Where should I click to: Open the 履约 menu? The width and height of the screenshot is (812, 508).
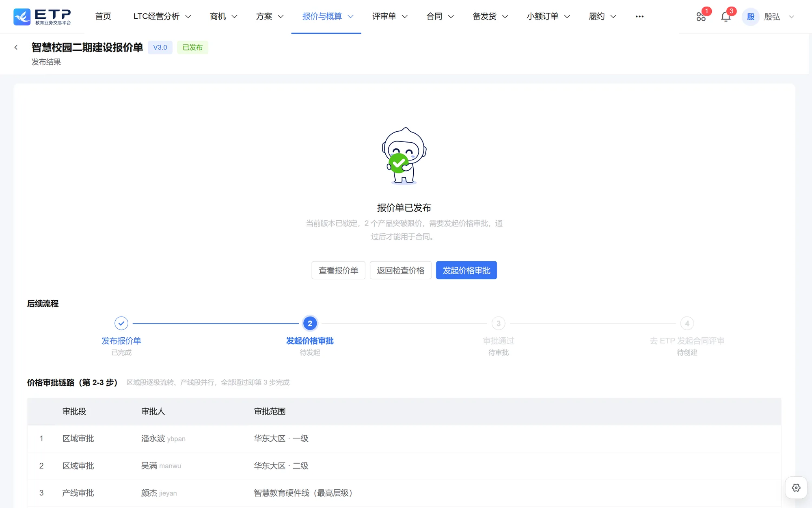click(x=603, y=17)
